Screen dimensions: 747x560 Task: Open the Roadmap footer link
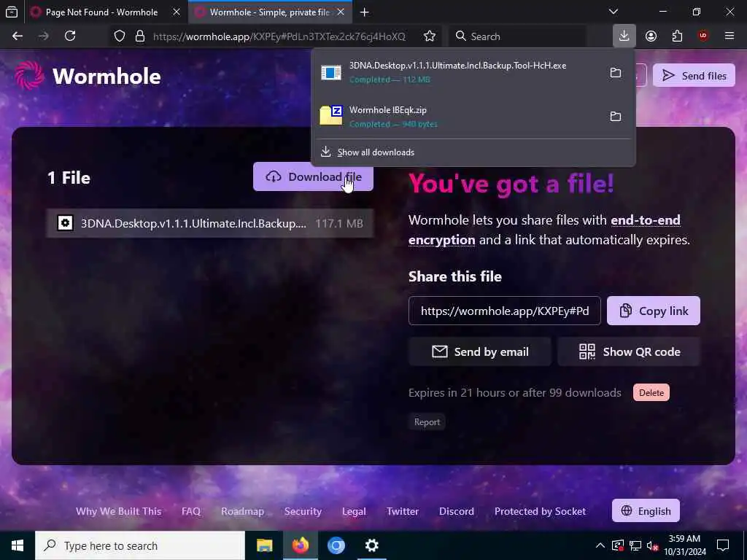point(242,511)
